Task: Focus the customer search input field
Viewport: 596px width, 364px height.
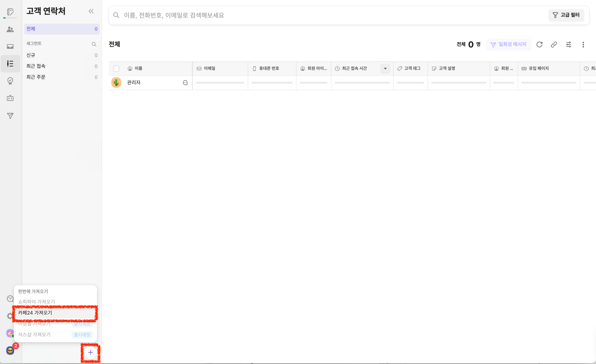Action: (x=324, y=15)
